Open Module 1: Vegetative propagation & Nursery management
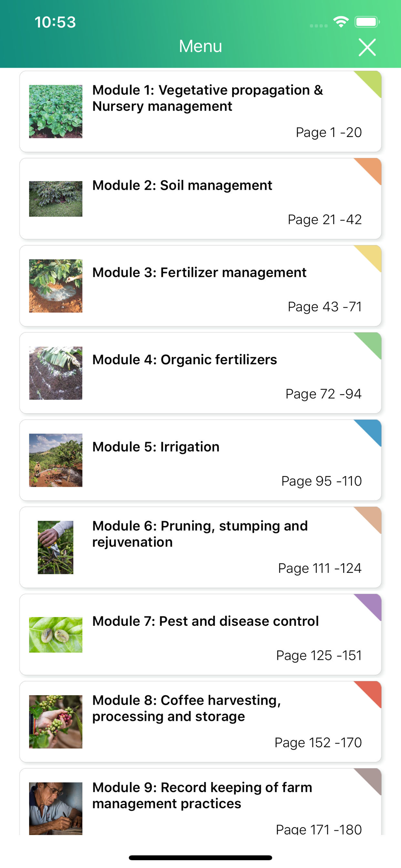Screen dimensions: 401x868 (x=207, y=98)
